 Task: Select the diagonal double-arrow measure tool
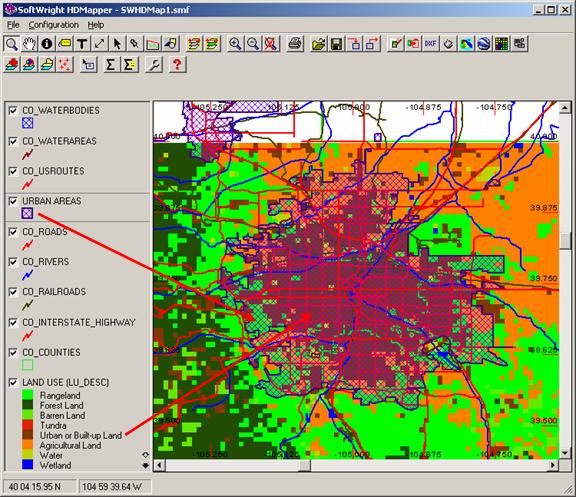100,44
